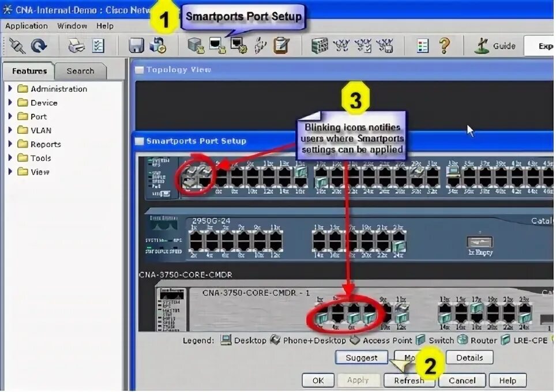Expand the Device folder arrow

coord(10,102)
